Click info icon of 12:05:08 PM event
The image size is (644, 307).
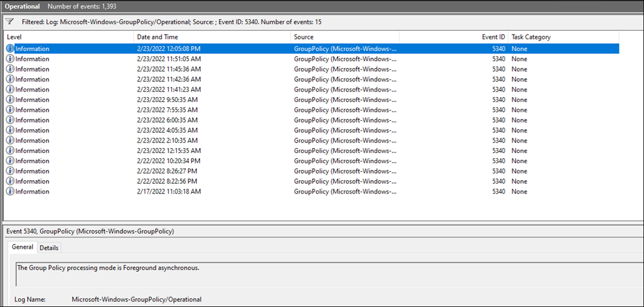10,49
